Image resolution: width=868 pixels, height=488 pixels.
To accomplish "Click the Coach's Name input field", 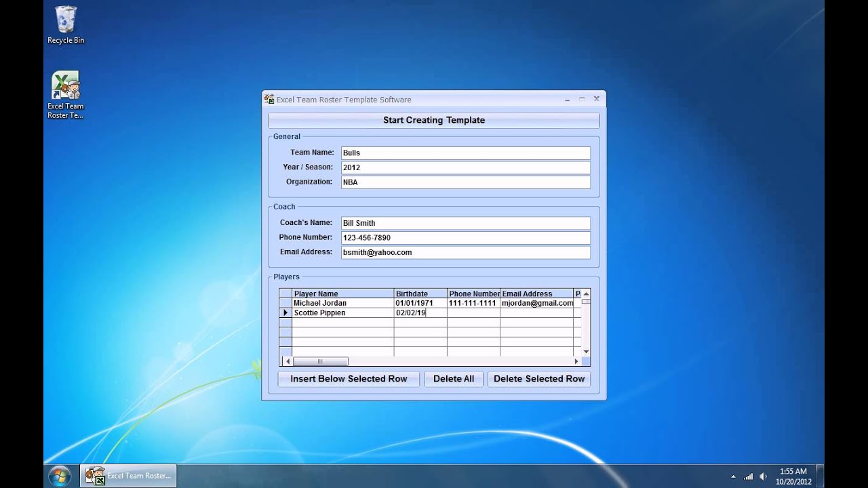I will coord(465,223).
